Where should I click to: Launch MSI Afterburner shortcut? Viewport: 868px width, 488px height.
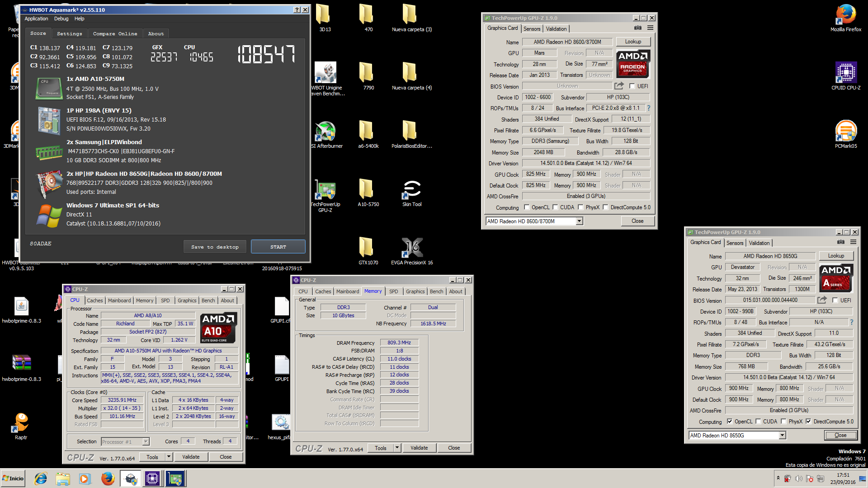[x=326, y=134]
